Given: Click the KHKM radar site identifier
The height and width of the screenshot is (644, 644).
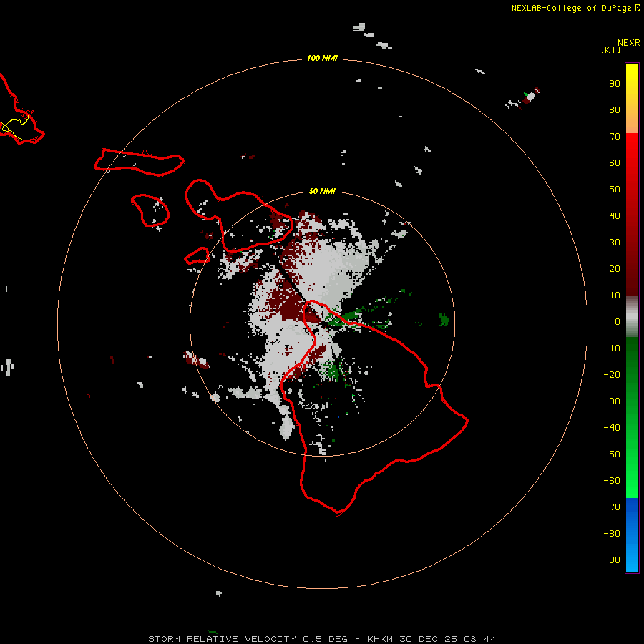Looking at the screenshot, I should pos(381,639).
